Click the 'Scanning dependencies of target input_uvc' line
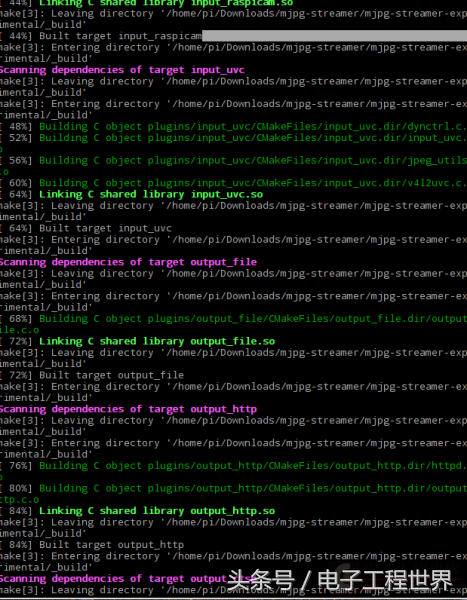 122,70
